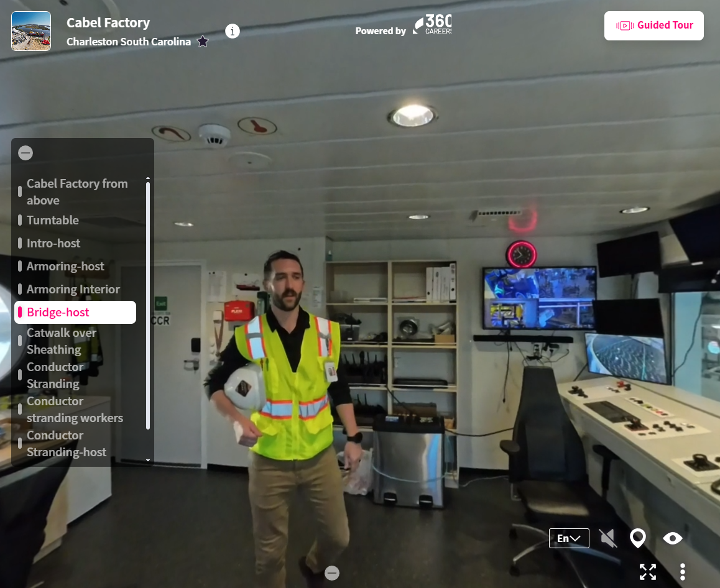Open the 360 Careers logo link

click(x=432, y=24)
